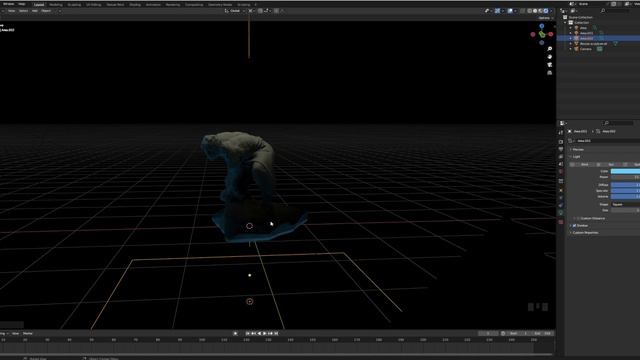
Task: Open the green light Object Data tab
Action: pos(561,213)
